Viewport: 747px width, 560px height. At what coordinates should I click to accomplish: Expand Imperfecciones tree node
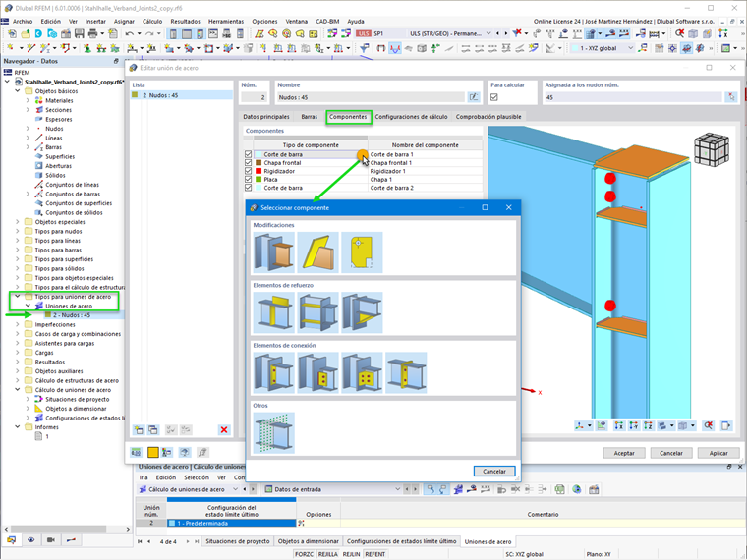coord(18,325)
